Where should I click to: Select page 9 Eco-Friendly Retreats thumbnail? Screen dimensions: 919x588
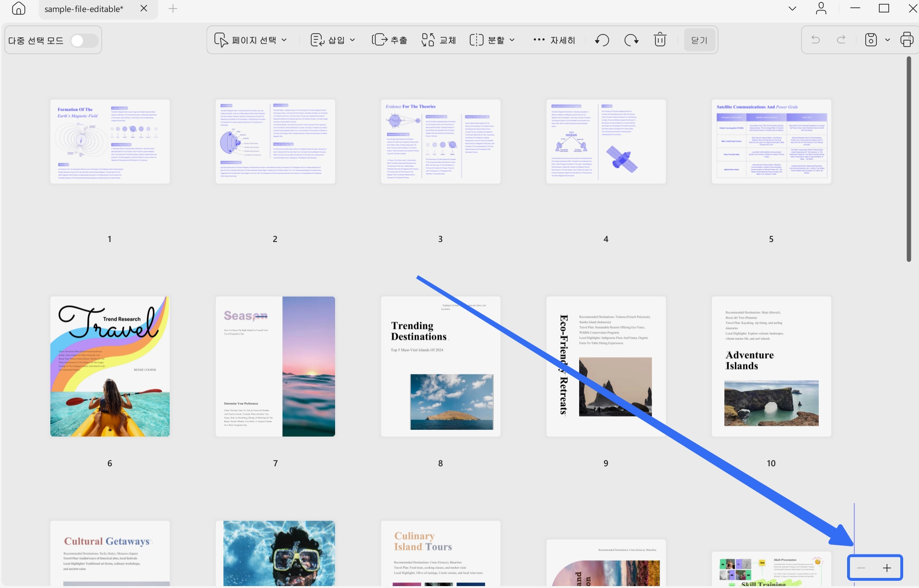[606, 367]
